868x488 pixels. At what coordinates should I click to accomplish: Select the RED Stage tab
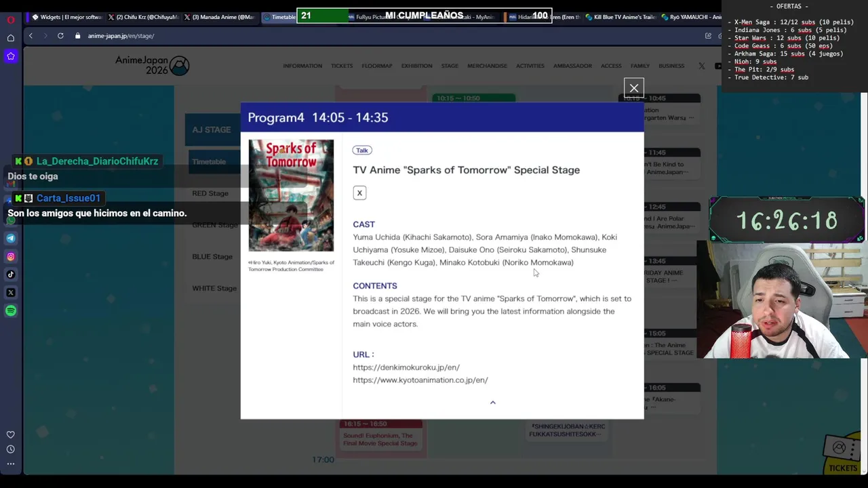(x=210, y=193)
